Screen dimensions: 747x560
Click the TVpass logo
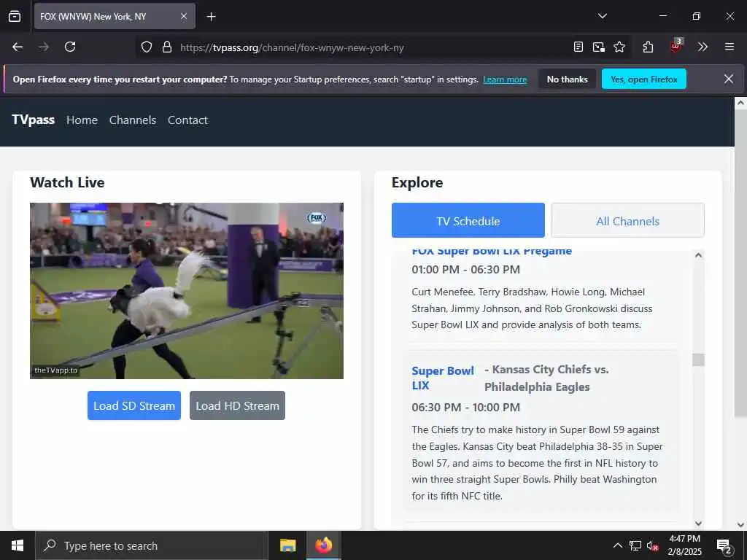pos(34,120)
